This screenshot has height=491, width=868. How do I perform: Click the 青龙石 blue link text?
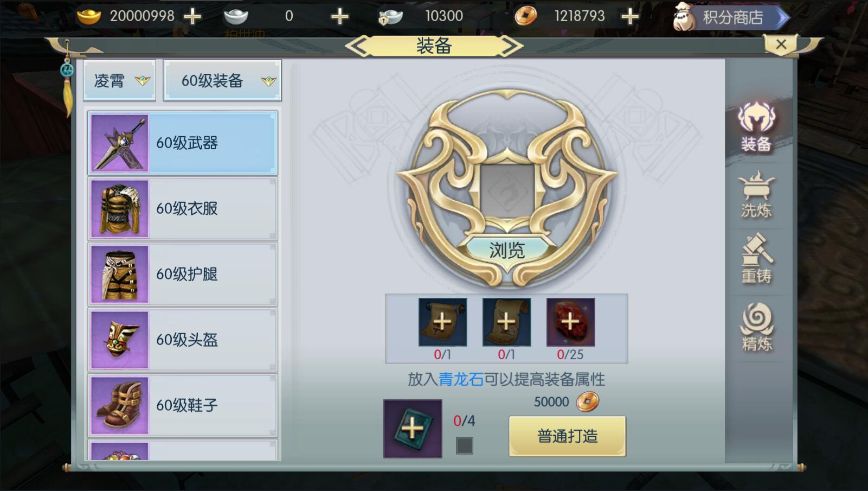point(461,379)
